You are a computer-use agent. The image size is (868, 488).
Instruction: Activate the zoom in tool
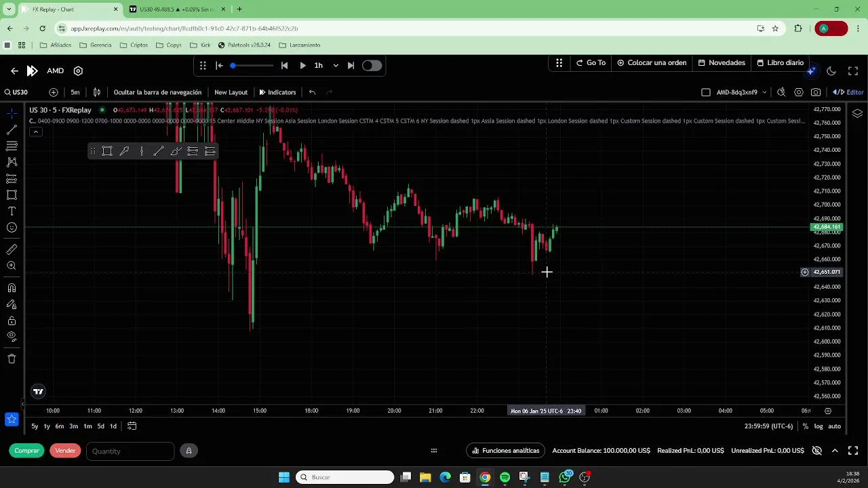point(12,266)
